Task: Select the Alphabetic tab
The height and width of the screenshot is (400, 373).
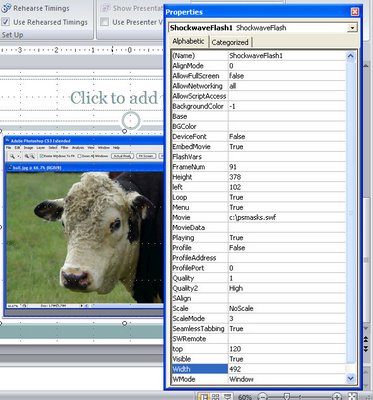Action: point(188,41)
